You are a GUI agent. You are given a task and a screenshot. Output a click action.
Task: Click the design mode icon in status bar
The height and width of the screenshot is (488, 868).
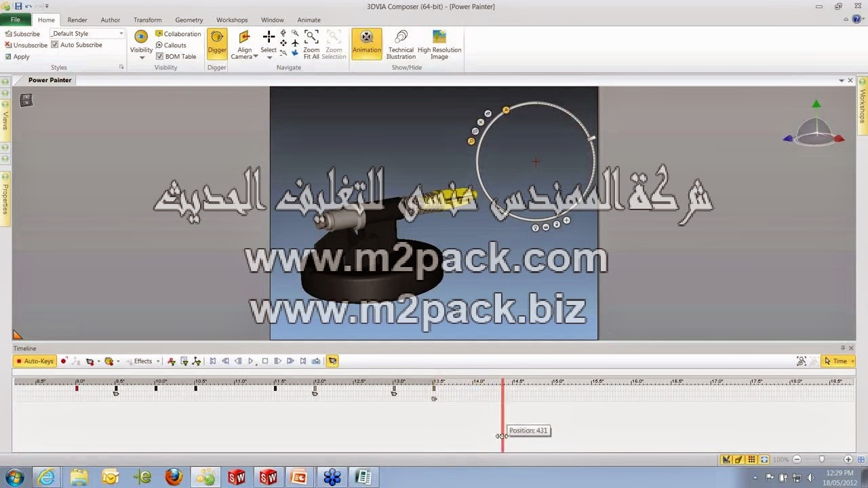coord(726,460)
